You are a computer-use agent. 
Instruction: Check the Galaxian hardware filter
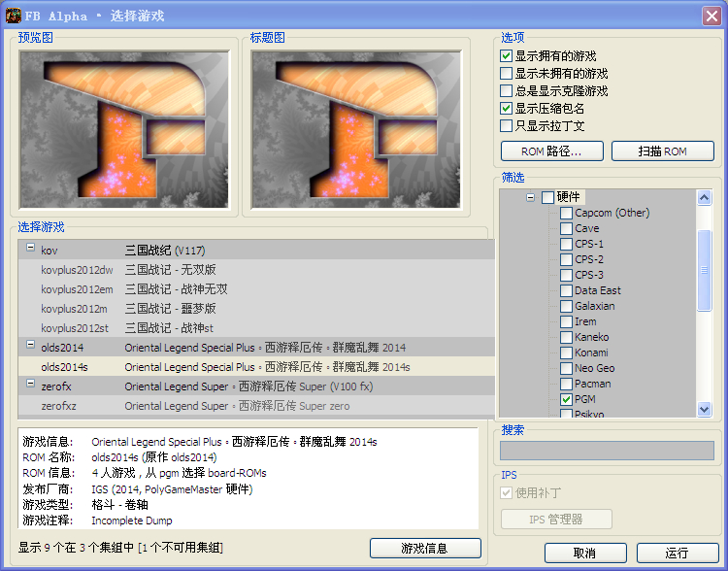[x=566, y=306]
